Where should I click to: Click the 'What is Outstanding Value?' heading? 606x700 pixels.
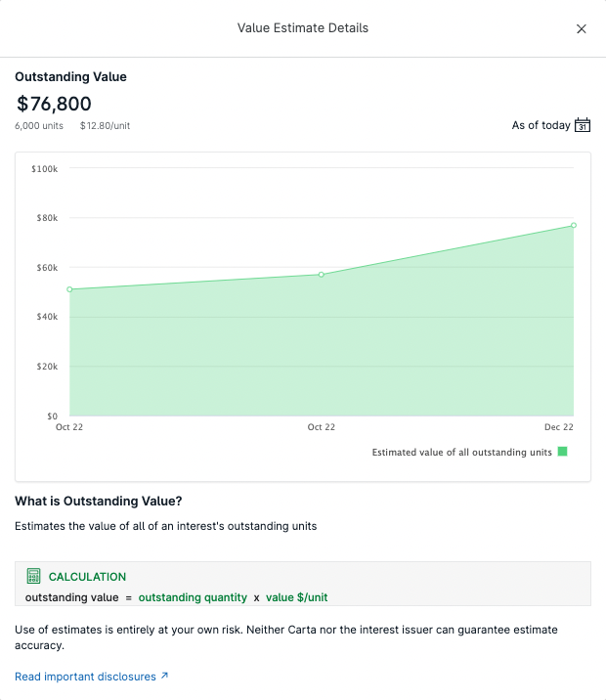pyautogui.click(x=98, y=502)
